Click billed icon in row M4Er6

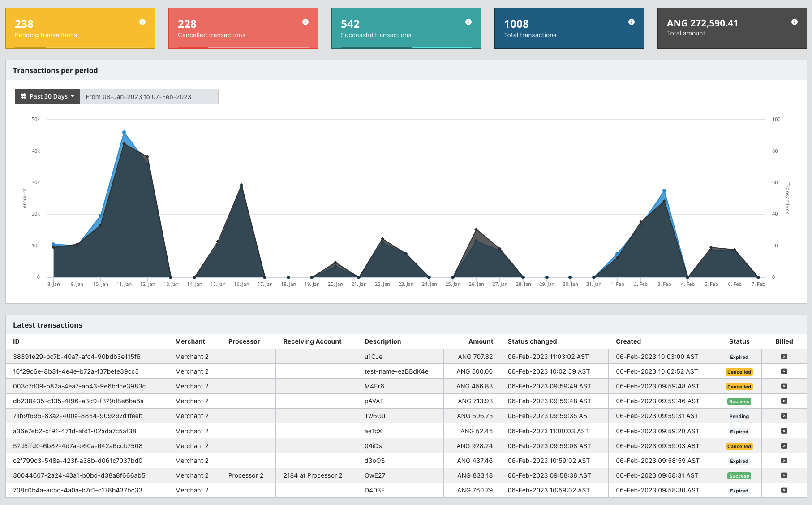[784, 386]
